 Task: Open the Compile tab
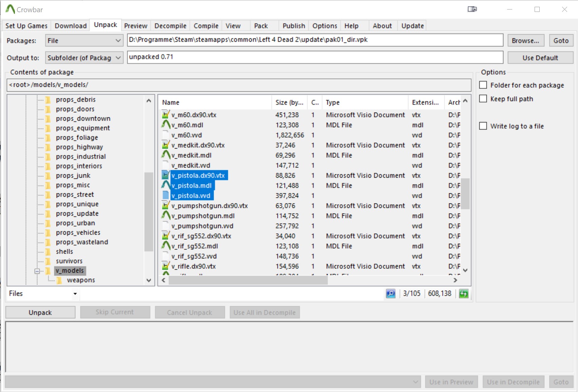click(206, 26)
